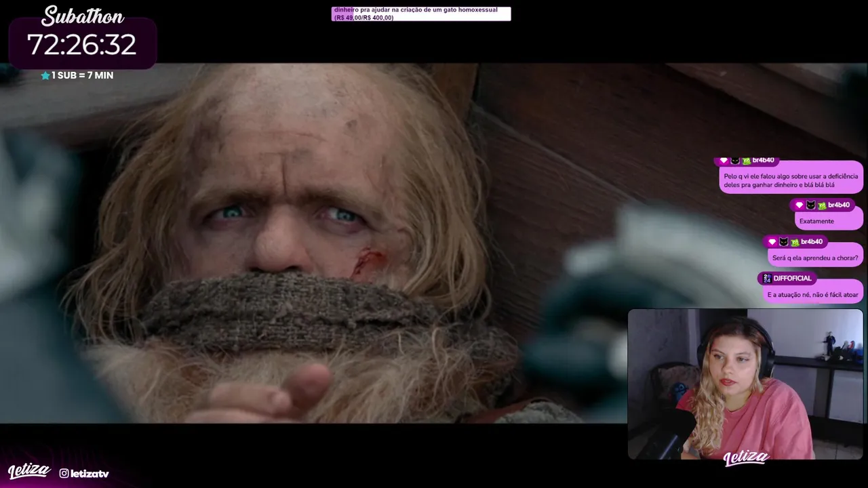
Task: Click the DJFFOFICIAL username
Action: click(793, 279)
